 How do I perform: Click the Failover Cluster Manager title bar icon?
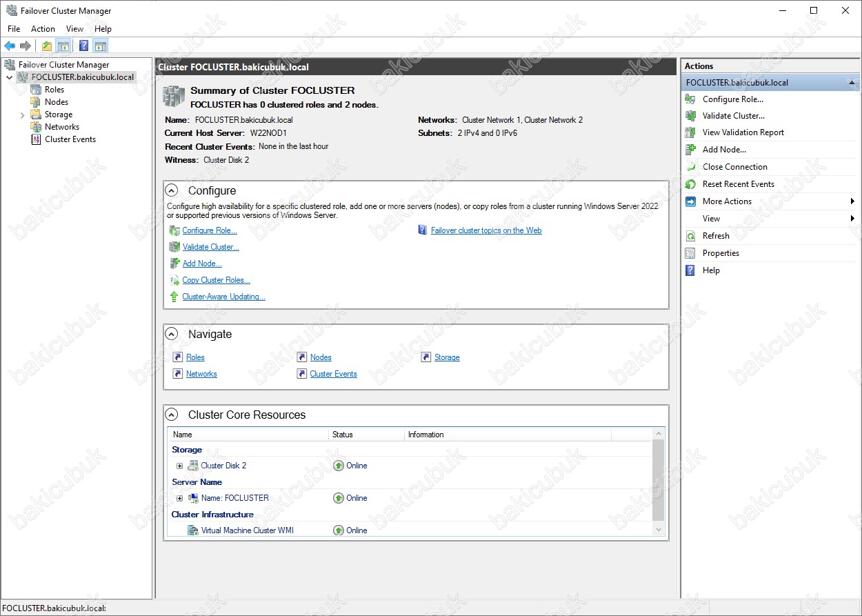[12, 10]
